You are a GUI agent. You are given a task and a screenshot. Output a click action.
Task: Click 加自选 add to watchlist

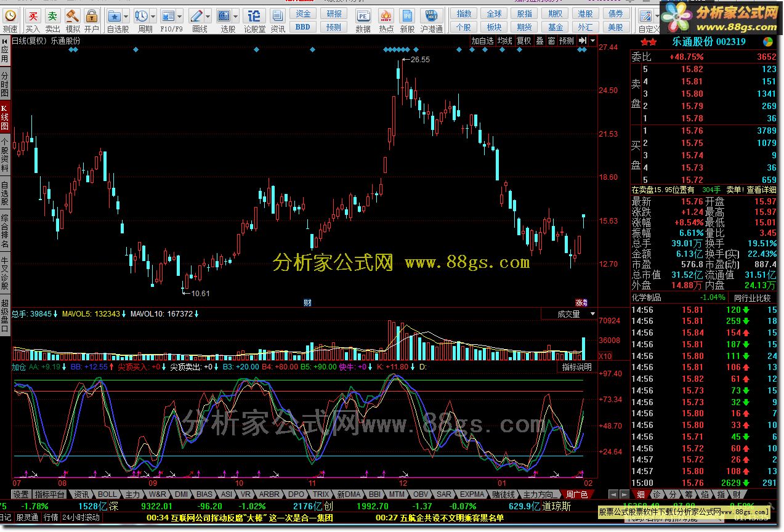(x=483, y=41)
